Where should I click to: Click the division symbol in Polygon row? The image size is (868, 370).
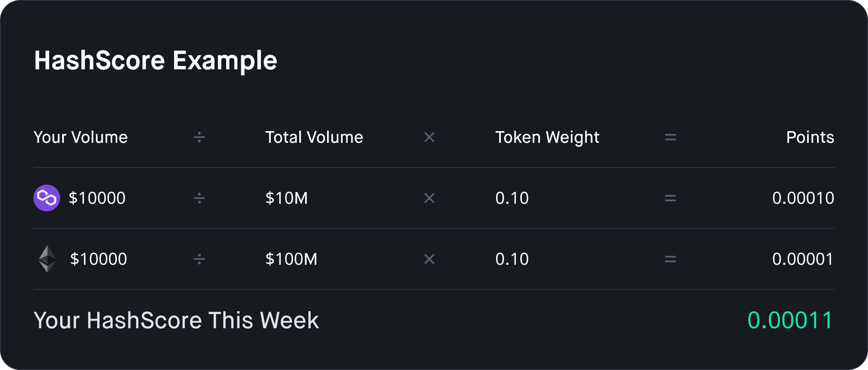click(199, 198)
